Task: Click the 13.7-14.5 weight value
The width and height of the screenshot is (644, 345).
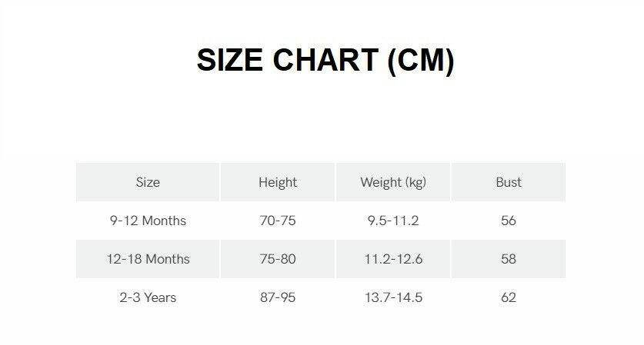Action: tap(393, 297)
